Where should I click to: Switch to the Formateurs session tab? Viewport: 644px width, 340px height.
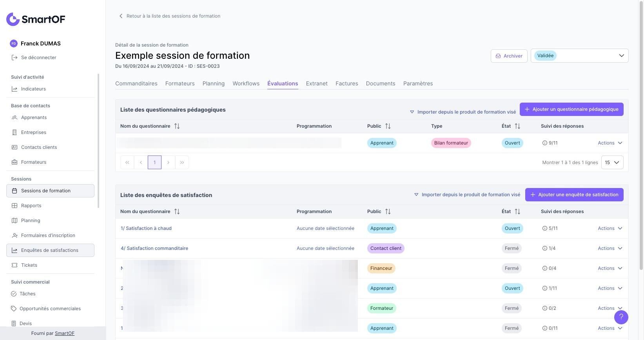pyautogui.click(x=180, y=83)
